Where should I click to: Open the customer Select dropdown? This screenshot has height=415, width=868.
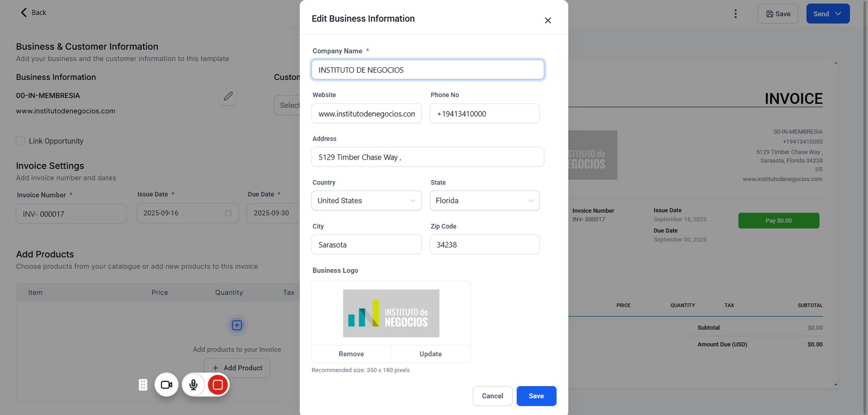pos(287,105)
